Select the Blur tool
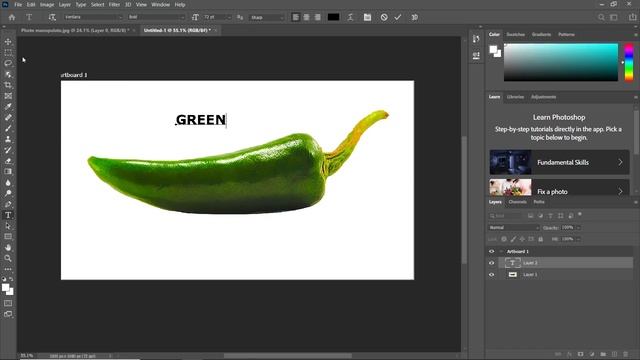640x360 pixels. (8, 182)
